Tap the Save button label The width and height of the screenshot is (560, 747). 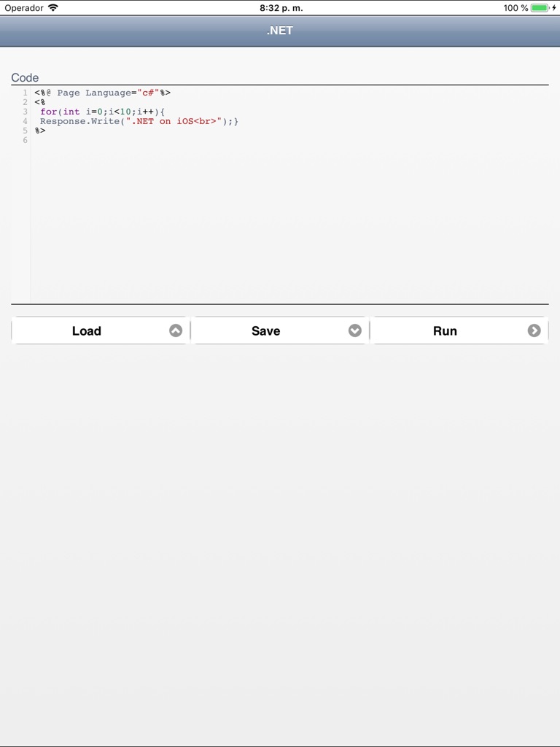265,331
